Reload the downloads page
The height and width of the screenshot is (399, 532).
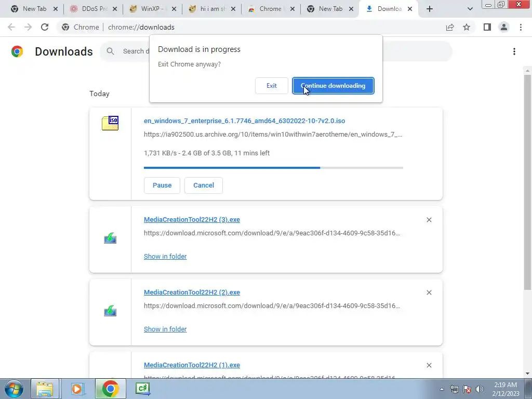click(45, 27)
